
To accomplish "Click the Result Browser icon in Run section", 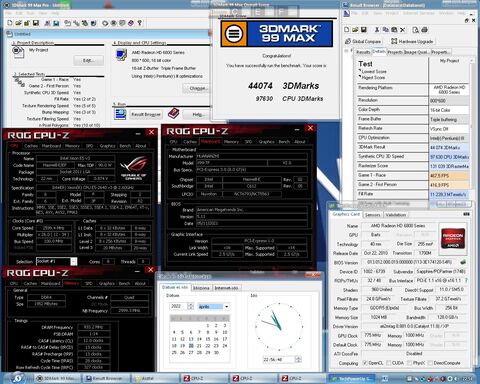I will point(120,114).
